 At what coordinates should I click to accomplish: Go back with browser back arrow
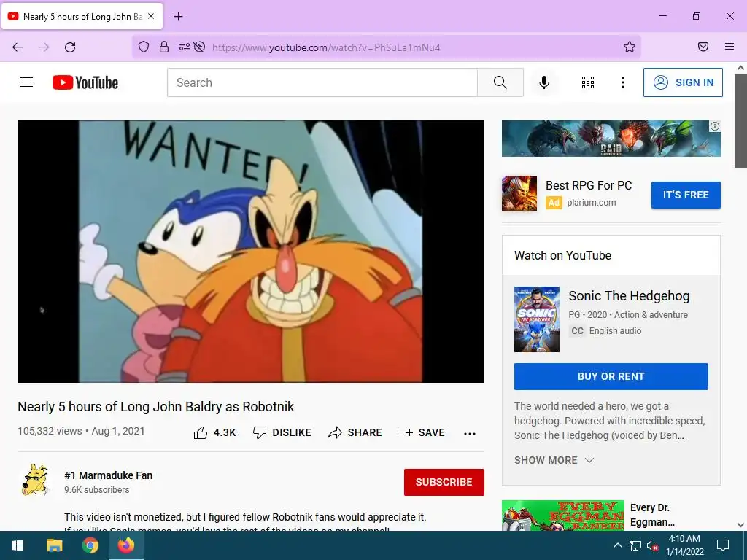18,47
